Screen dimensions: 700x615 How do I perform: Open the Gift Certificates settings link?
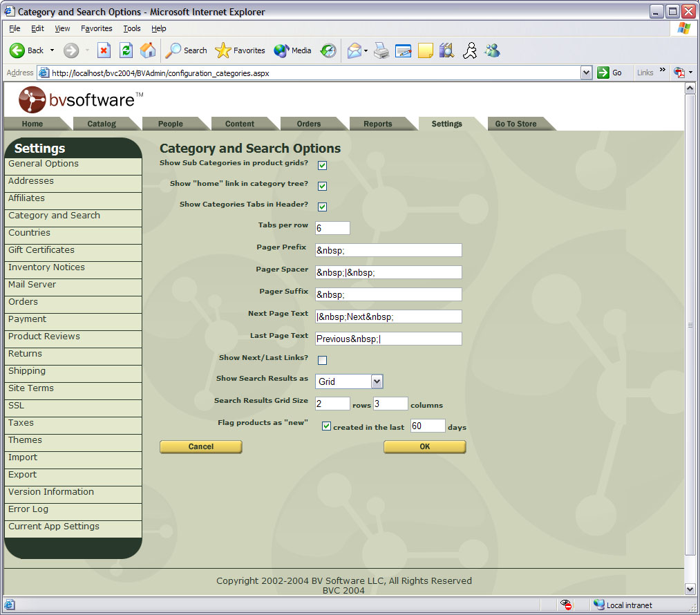point(41,250)
